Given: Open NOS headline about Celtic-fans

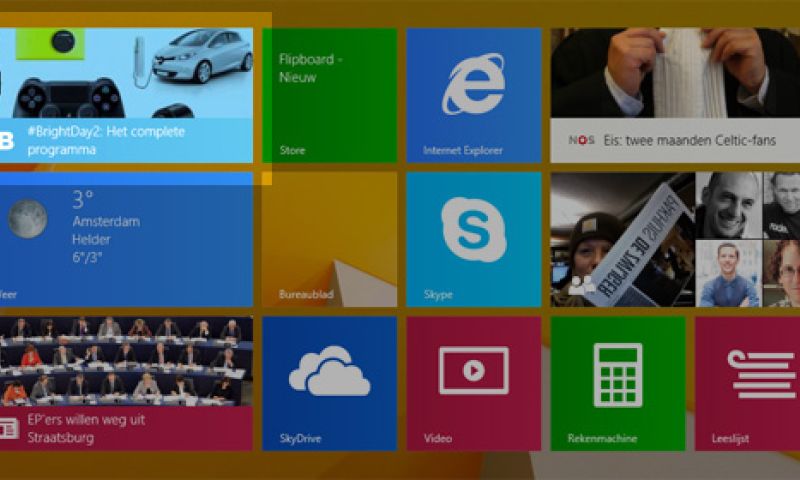Looking at the screenshot, I should 675,95.
